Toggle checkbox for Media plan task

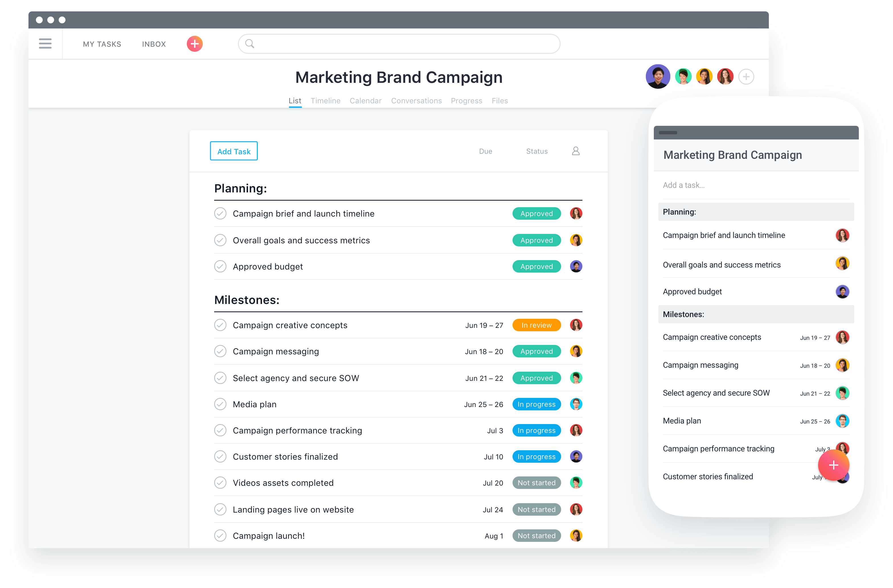(x=220, y=403)
